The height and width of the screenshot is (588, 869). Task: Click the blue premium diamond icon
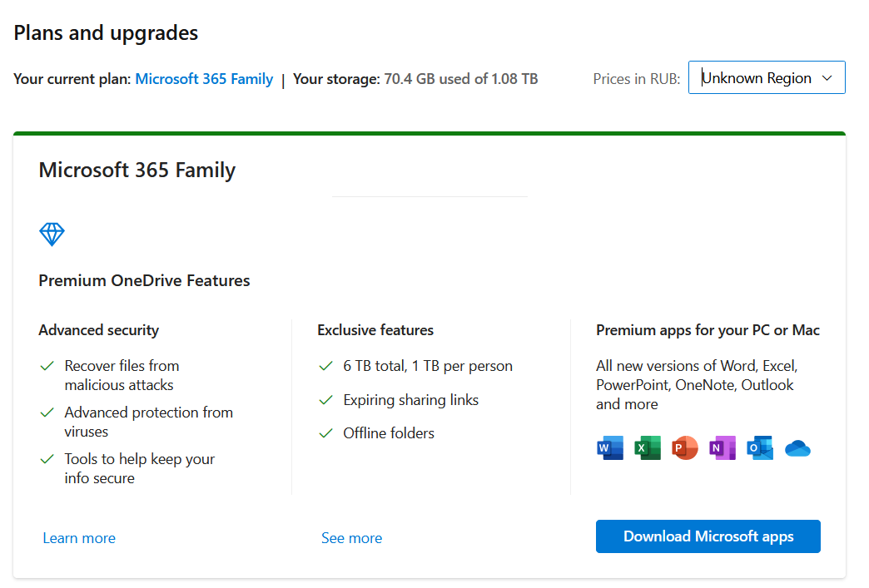tap(52, 235)
